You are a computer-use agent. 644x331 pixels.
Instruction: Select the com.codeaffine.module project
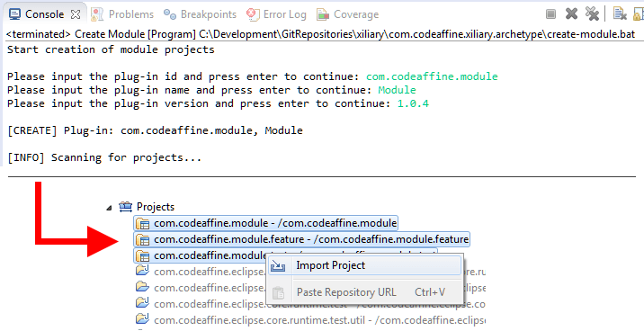(265, 223)
